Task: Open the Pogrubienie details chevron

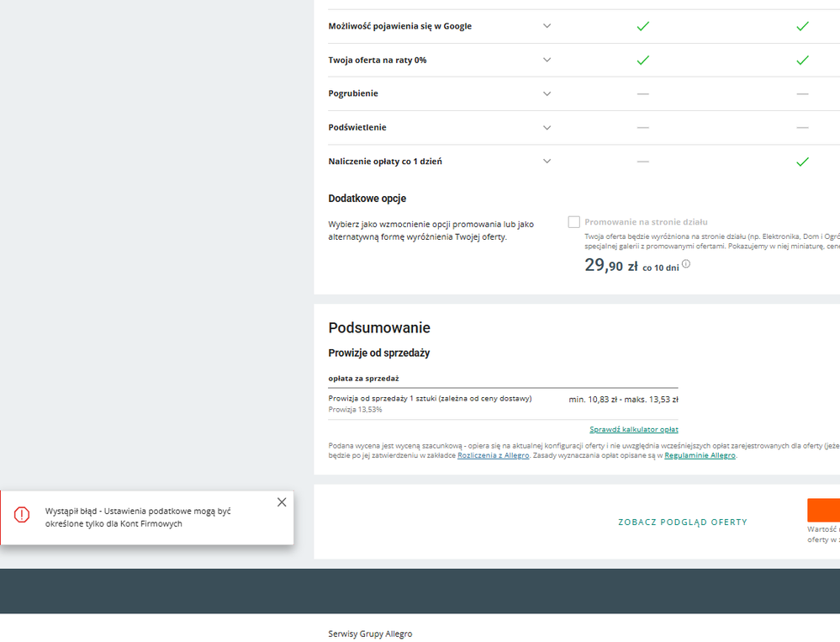Action: coord(547,93)
